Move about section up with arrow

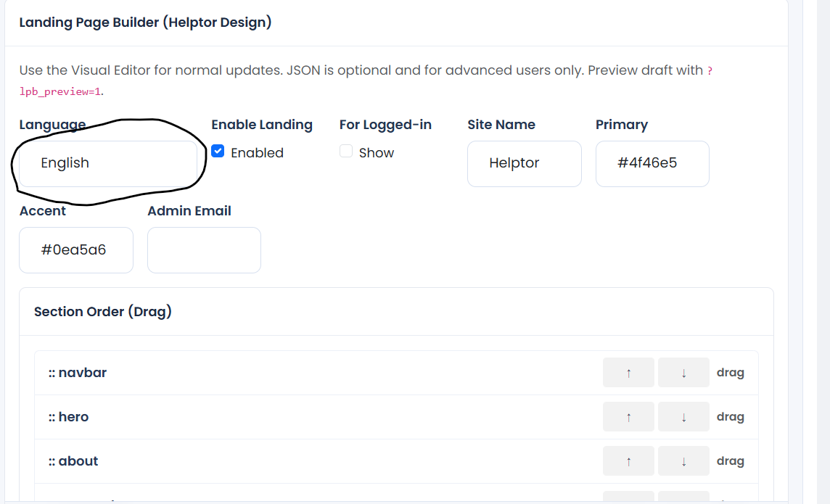pos(628,461)
